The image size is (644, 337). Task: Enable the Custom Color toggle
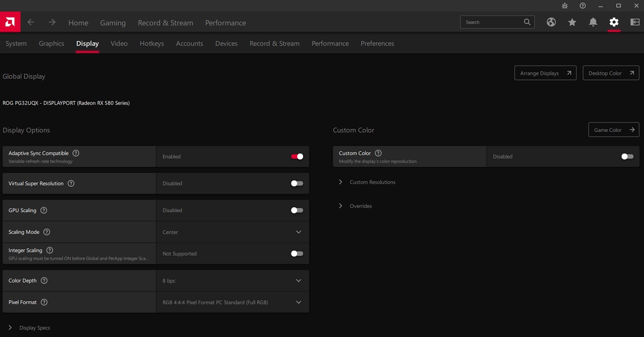click(x=627, y=157)
